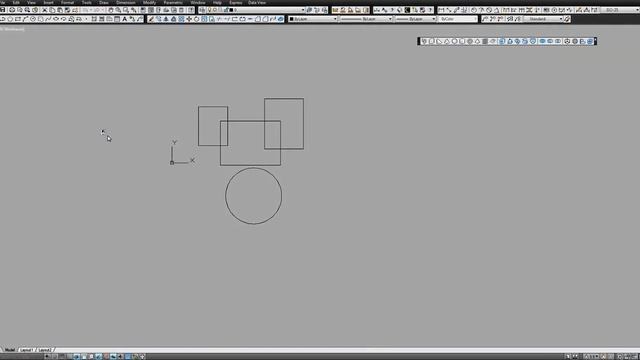Select the Pan hand tool

point(111,10)
